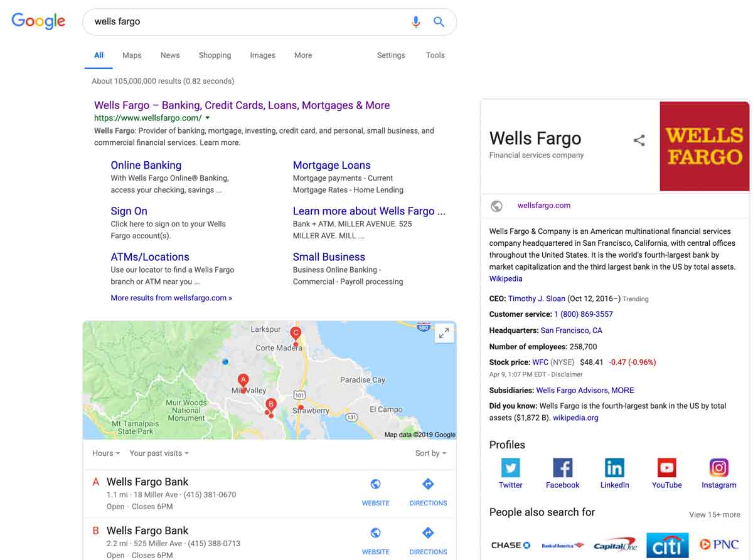753x560 pixels.
Task: Open Wells Fargo's Instagram profile icon
Action: click(x=718, y=467)
